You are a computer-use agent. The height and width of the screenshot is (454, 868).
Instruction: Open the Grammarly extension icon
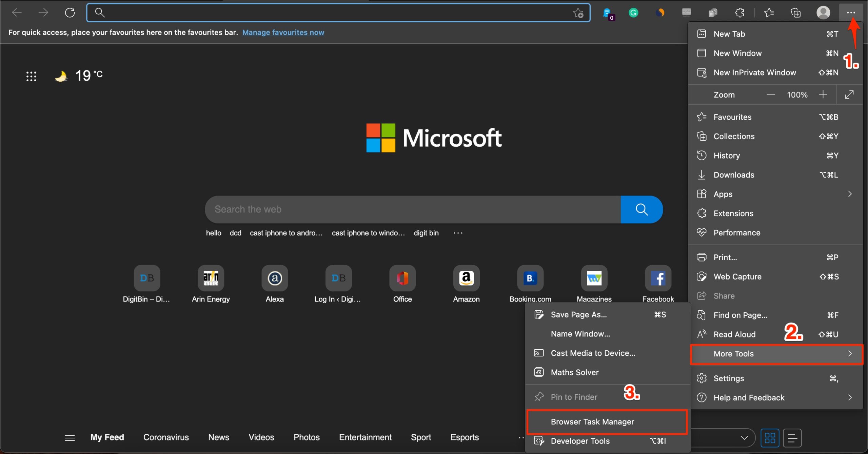tap(633, 13)
